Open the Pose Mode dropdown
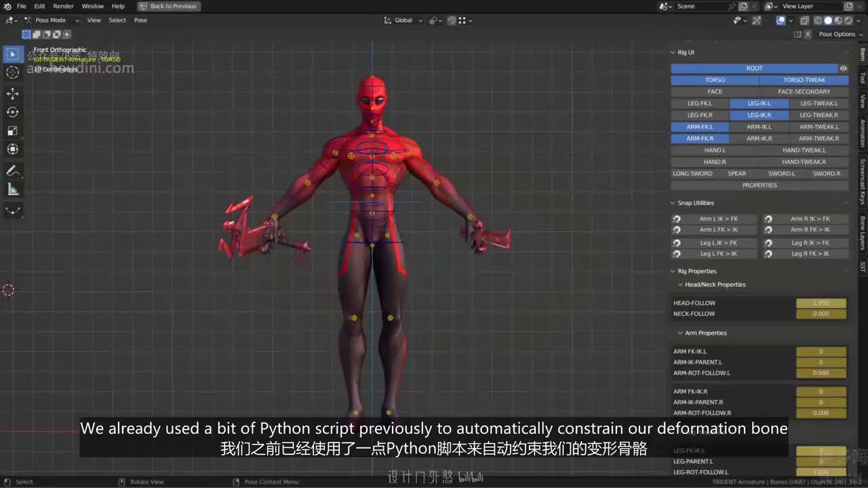Screen dimensions: 868x488 (52, 20)
